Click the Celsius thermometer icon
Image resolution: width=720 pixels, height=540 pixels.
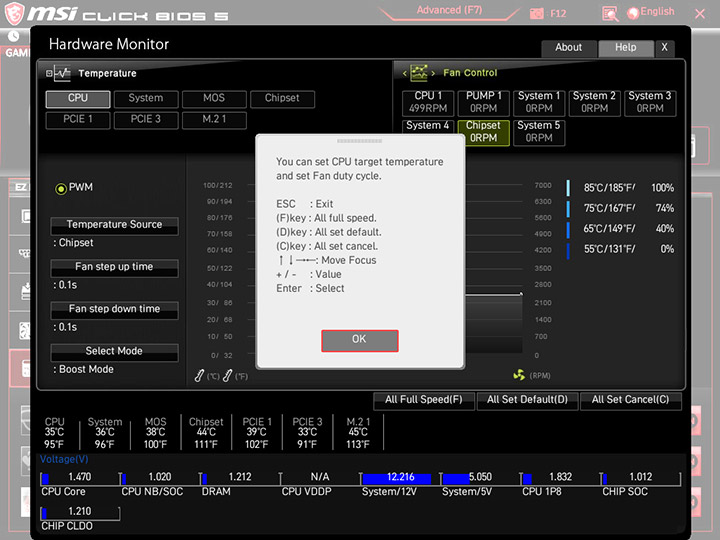tap(199, 376)
